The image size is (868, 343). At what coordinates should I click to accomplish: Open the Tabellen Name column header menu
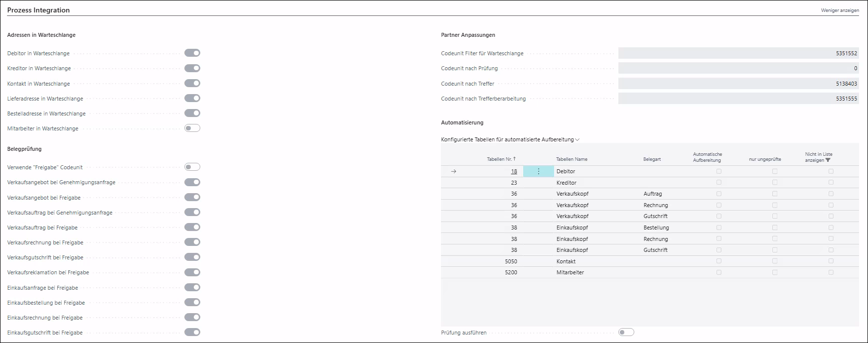[572, 159]
